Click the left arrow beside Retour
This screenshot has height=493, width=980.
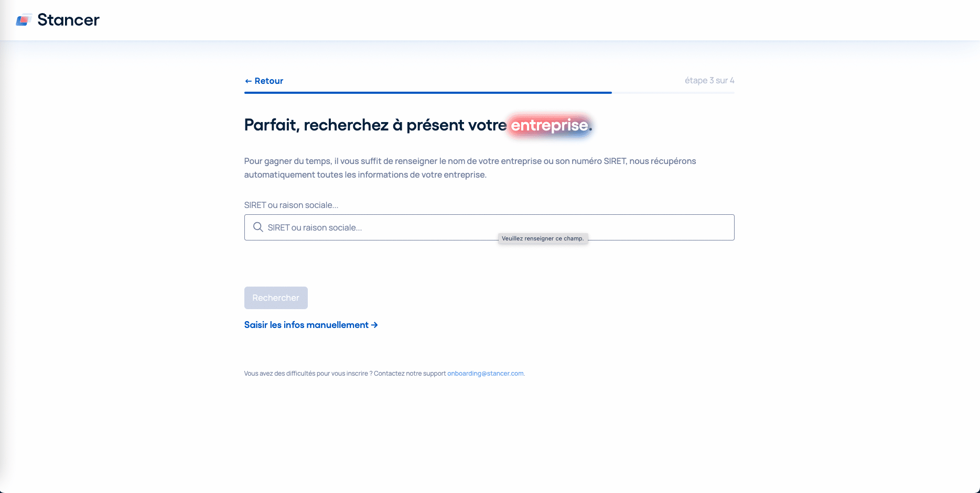point(249,81)
